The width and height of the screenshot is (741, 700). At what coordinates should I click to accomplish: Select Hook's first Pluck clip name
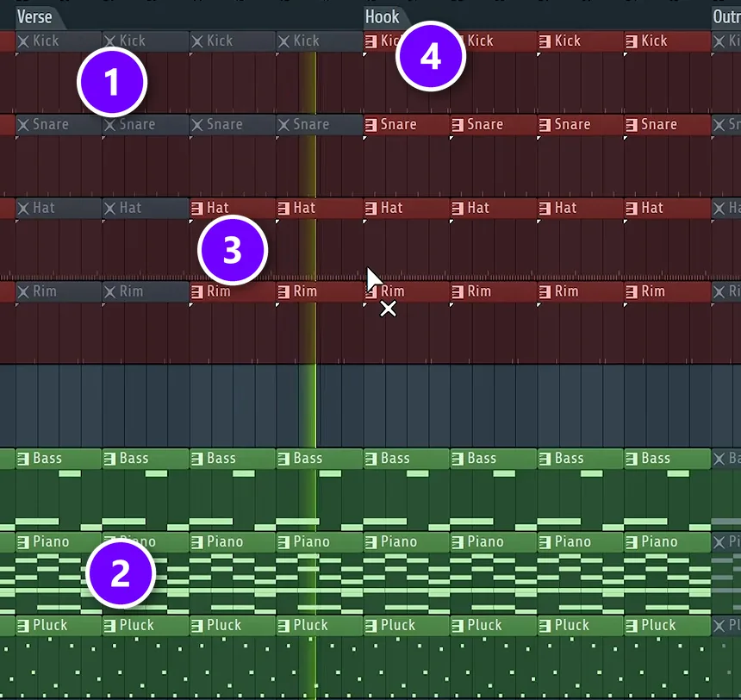point(398,625)
